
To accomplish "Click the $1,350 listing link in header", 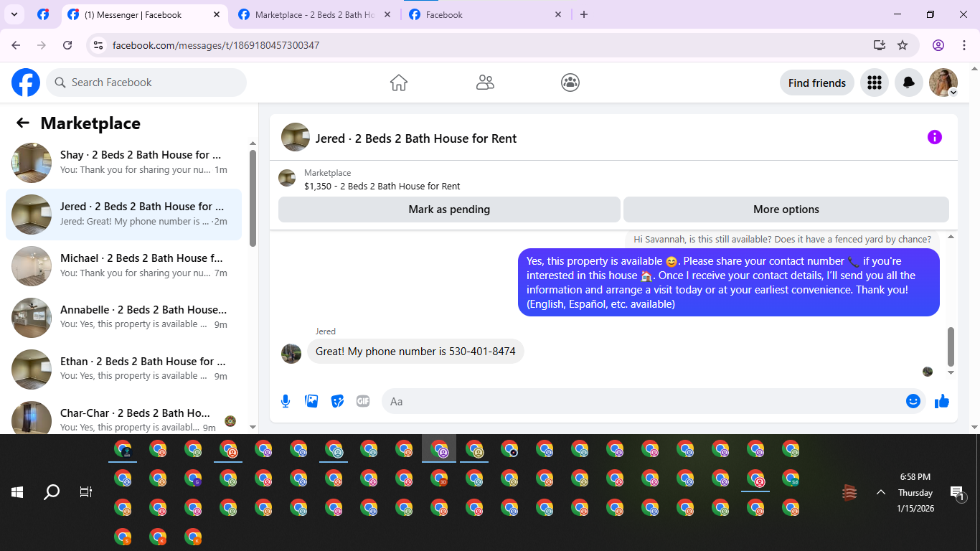I will pyautogui.click(x=382, y=186).
